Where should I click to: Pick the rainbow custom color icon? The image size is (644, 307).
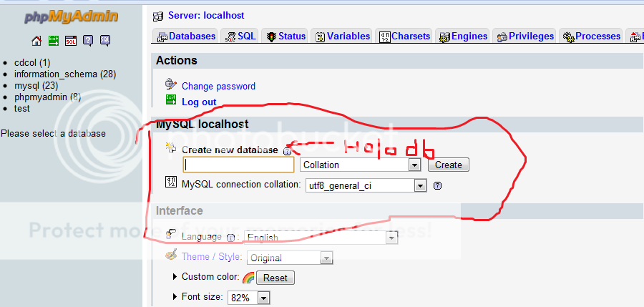coord(248,278)
